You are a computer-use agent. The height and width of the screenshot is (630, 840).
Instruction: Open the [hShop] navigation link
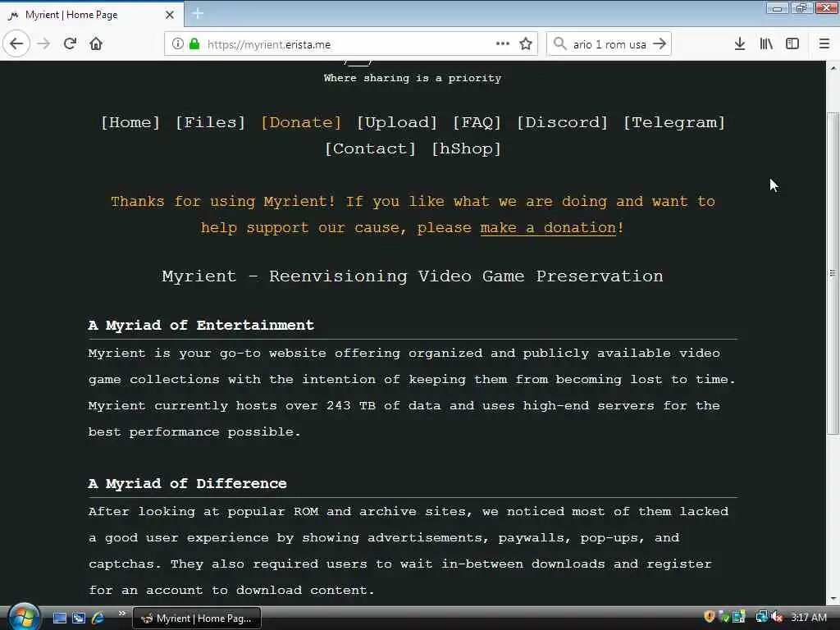(466, 149)
